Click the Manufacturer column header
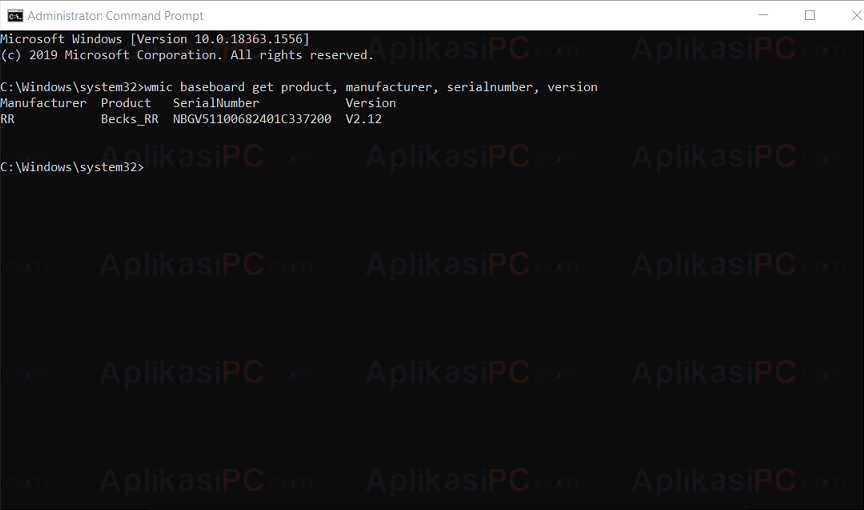Viewport: 864px width, 510px height. coord(44,103)
